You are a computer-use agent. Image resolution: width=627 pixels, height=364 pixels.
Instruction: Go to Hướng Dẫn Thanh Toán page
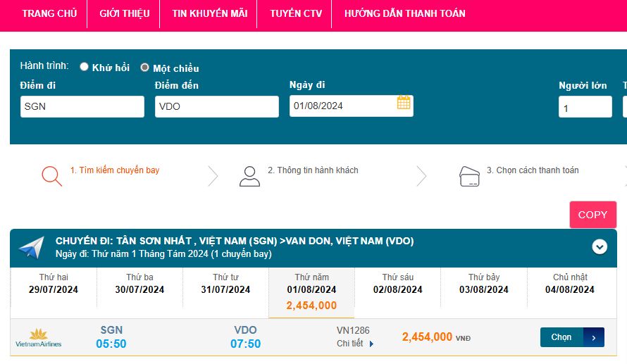(404, 13)
